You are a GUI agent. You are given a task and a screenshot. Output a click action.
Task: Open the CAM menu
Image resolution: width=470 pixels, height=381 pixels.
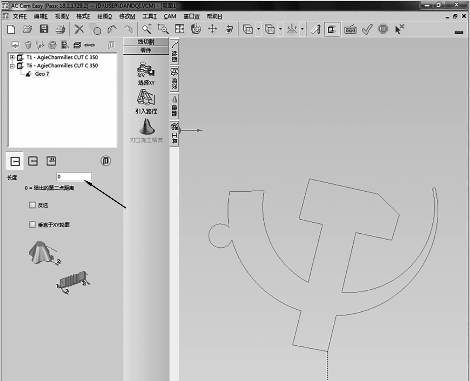pyautogui.click(x=170, y=16)
